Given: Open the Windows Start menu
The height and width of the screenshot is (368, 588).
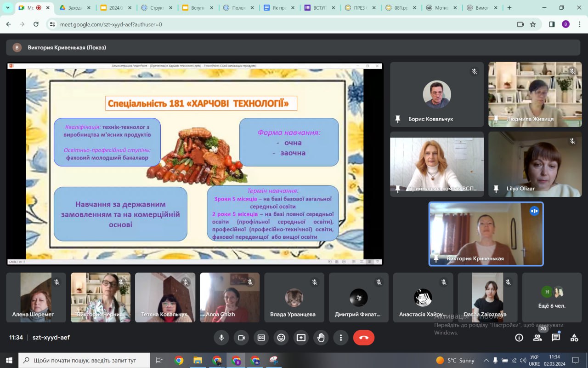Looking at the screenshot, I should coord(9,360).
